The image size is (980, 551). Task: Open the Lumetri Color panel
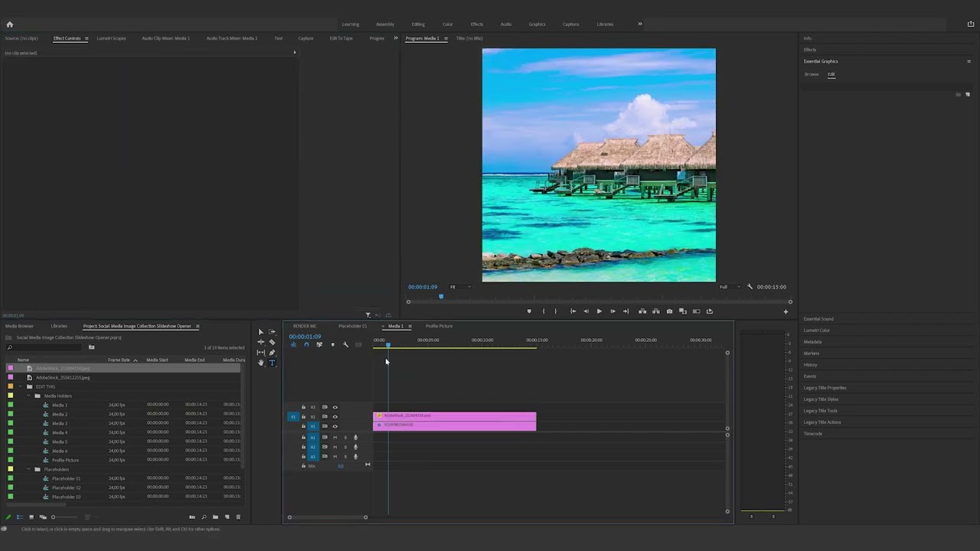click(x=816, y=331)
